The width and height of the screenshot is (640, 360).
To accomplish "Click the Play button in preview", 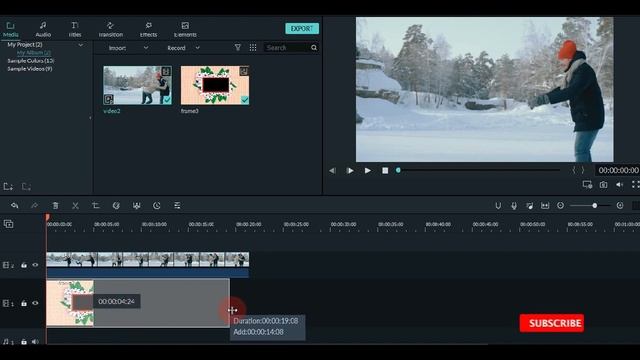I will (368, 171).
